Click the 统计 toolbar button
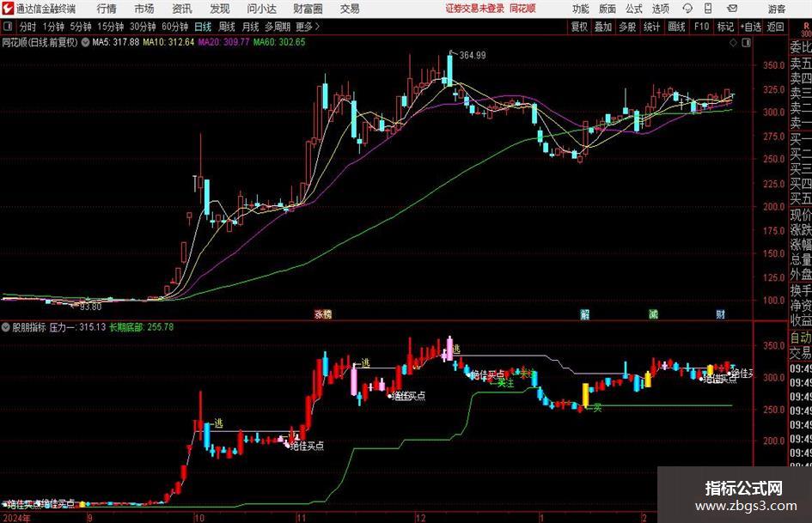This screenshot has height=523, width=812. pyautogui.click(x=651, y=27)
